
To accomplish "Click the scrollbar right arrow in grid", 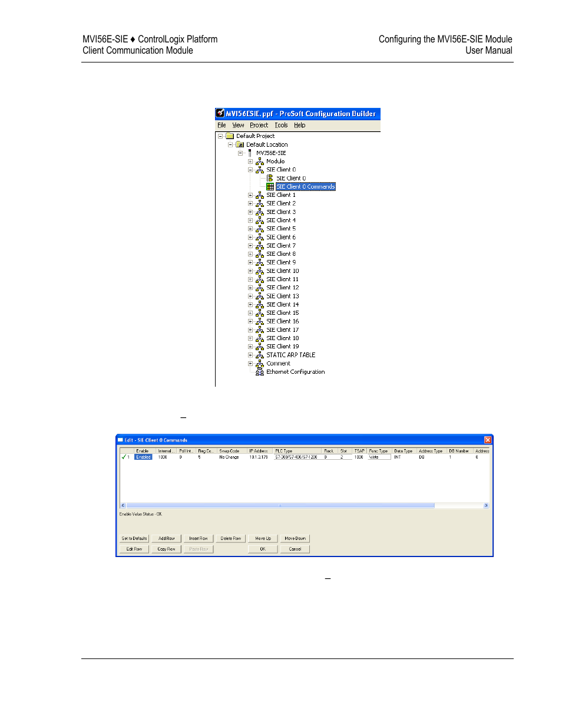I will point(486,506).
